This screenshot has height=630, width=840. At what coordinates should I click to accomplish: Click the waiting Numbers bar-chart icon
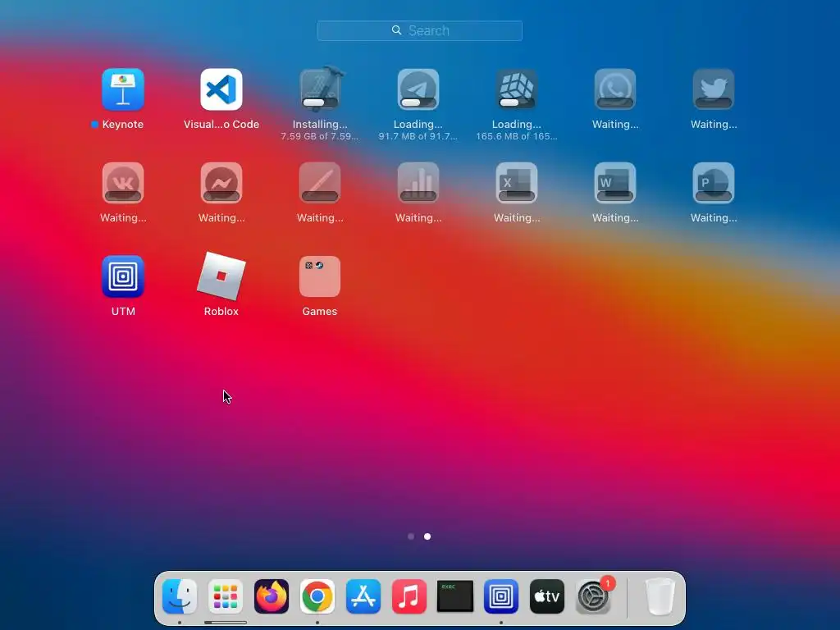(418, 183)
